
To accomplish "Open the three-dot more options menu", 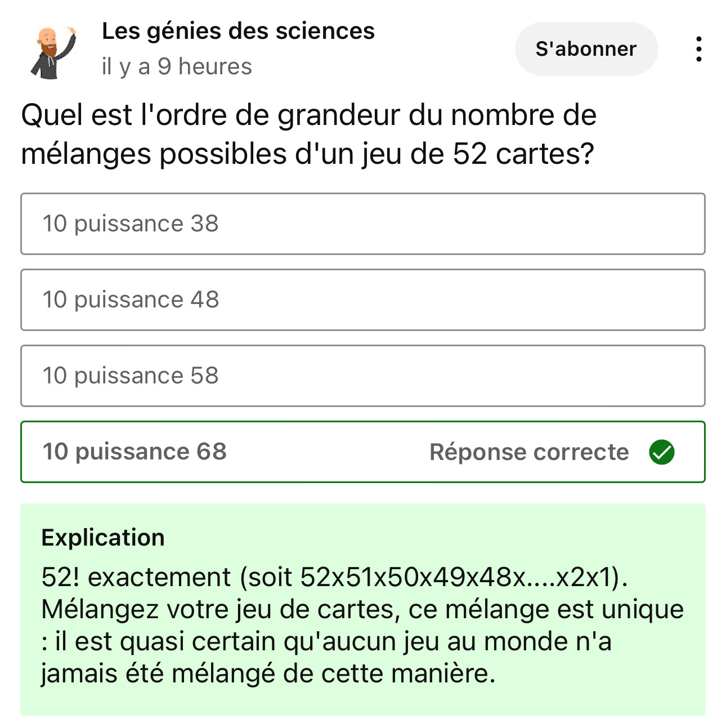I will click(x=698, y=49).
